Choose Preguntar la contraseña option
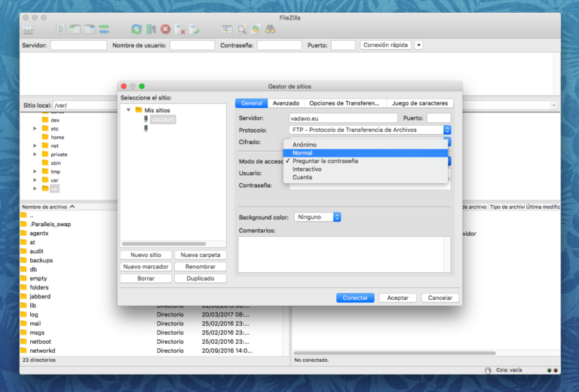 tap(365, 161)
